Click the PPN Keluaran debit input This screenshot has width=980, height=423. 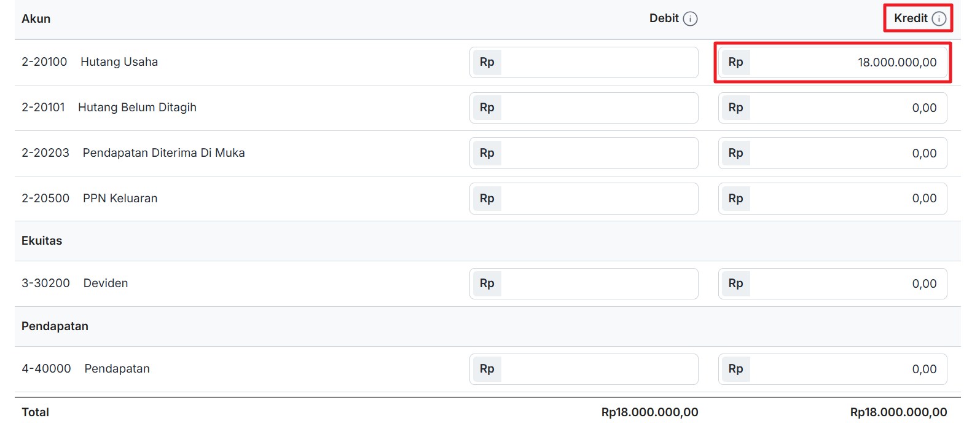(584, 199)
